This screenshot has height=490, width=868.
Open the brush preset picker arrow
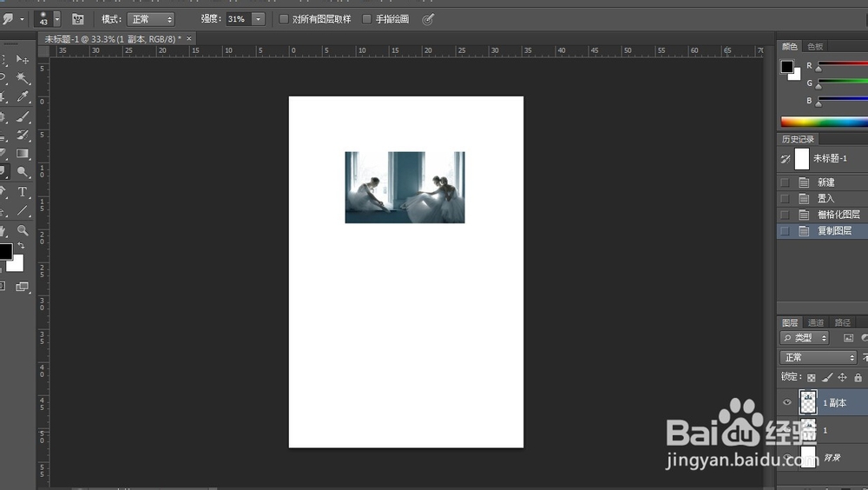pyautogui.click(x=56, y=19)
